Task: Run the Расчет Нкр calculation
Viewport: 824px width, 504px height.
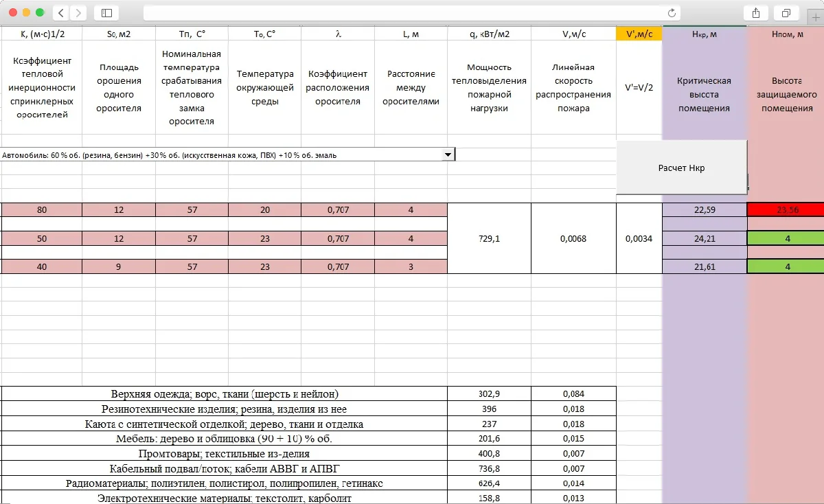Action: pos(681,168)
